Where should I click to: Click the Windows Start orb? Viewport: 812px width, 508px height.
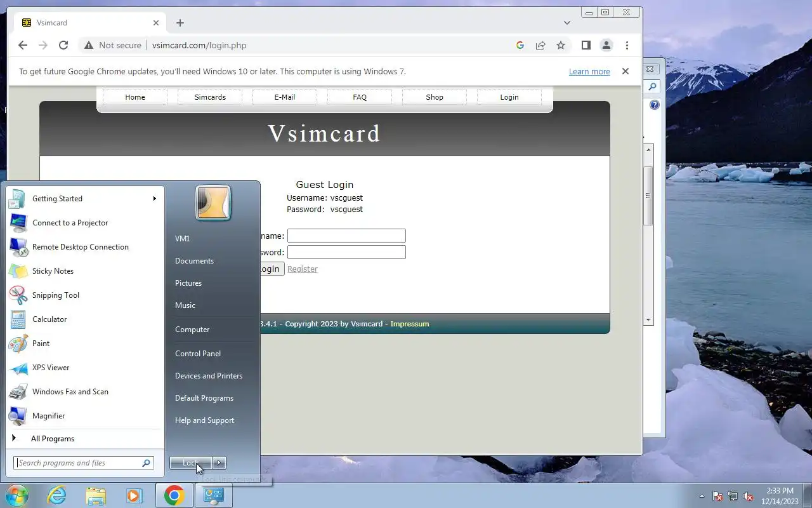16,495
